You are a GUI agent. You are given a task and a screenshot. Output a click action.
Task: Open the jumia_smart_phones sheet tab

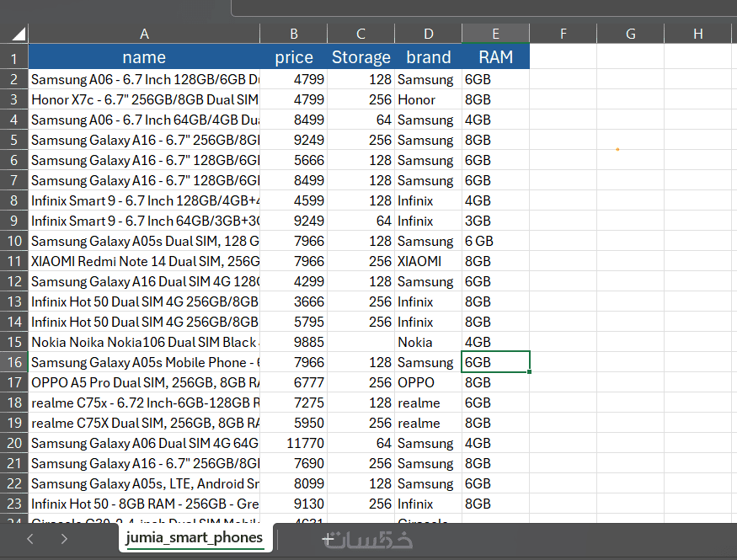coord(194,537)
